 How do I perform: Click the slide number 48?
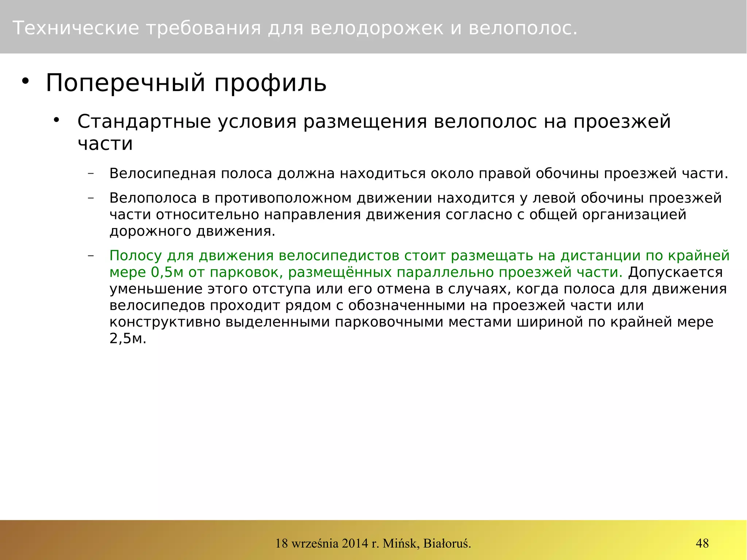[702, 543]
